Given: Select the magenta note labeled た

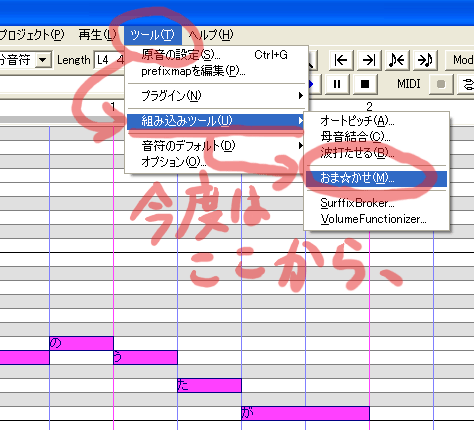Looking at the screenshot, I should coord(209,385).
